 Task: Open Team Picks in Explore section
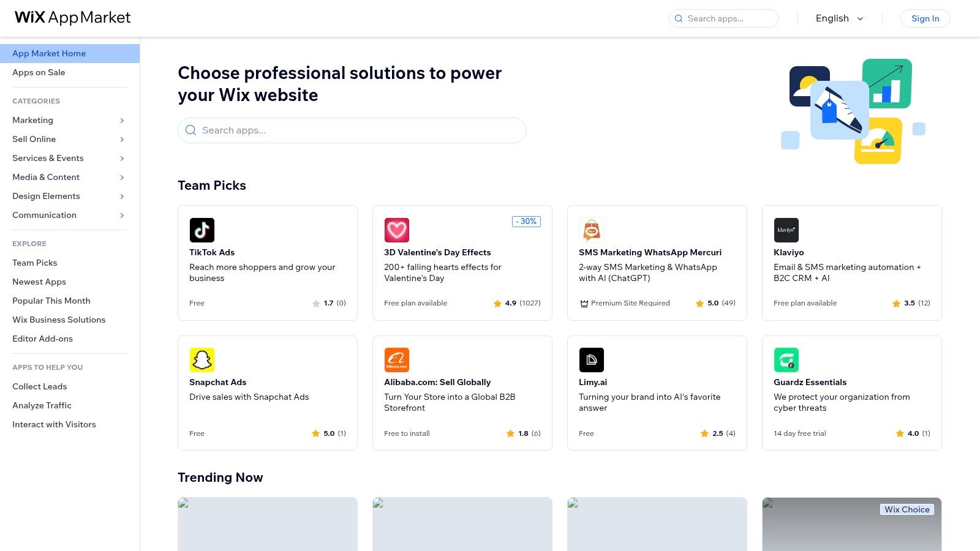pos(35,263)
